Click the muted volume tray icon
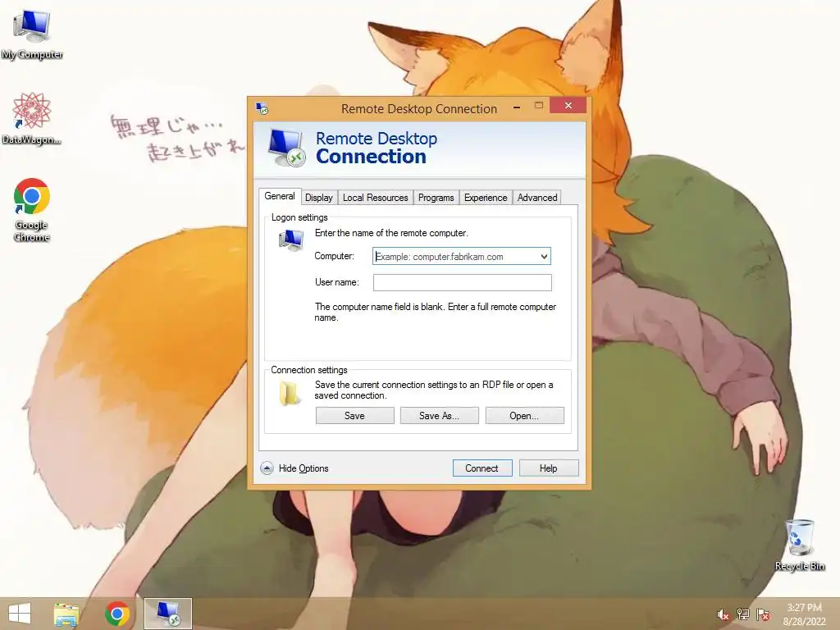The image size is (840, 630). click(x=723, y=614)
